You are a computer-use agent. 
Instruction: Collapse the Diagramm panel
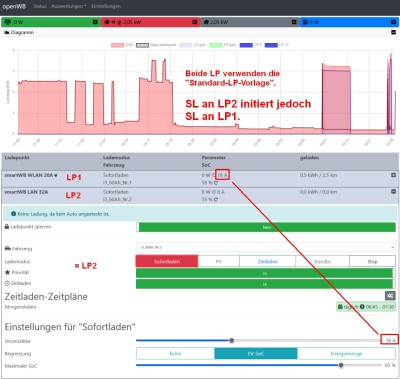(x=393, y=32)
